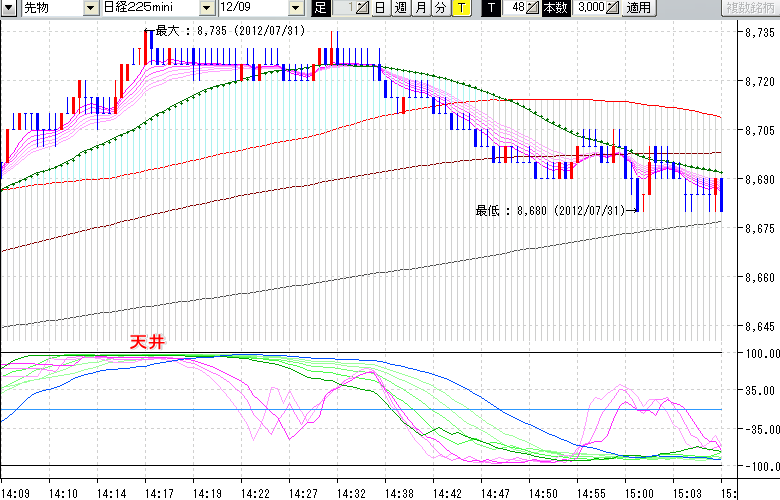Open the 12/09 contract month dropdown arrow
780x500 pixels.
(295, 7)
